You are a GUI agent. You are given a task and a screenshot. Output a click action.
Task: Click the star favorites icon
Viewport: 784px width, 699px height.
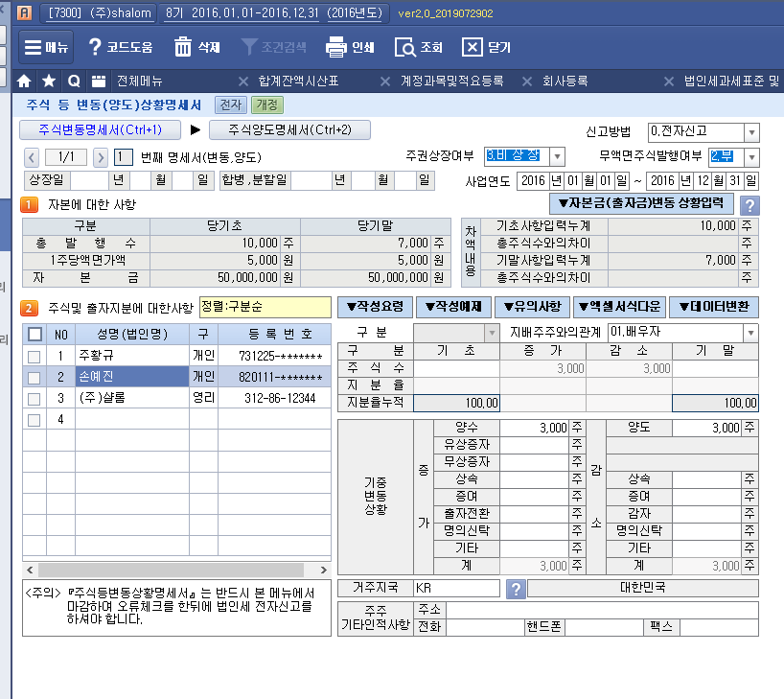click(x=49, y=81)
